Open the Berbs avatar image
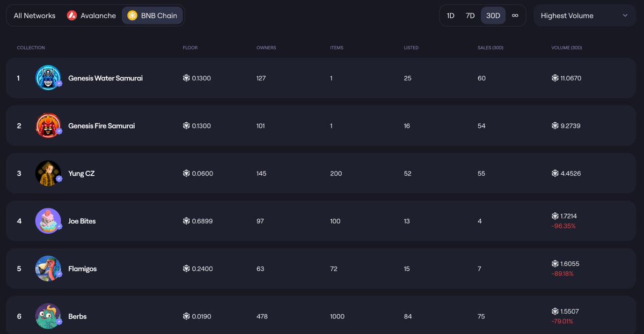Screen dimensions: 644x334 point(48,316)
